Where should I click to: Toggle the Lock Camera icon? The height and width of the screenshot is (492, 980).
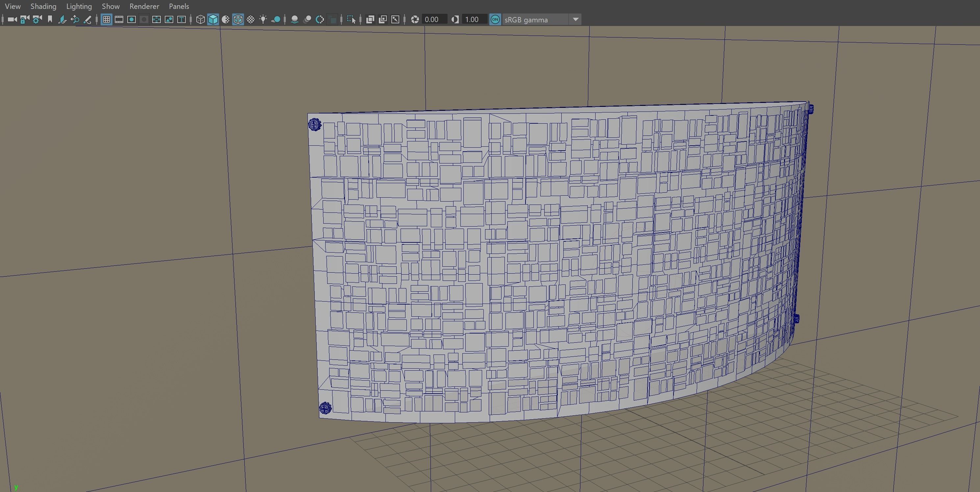[x=24, y=19]
